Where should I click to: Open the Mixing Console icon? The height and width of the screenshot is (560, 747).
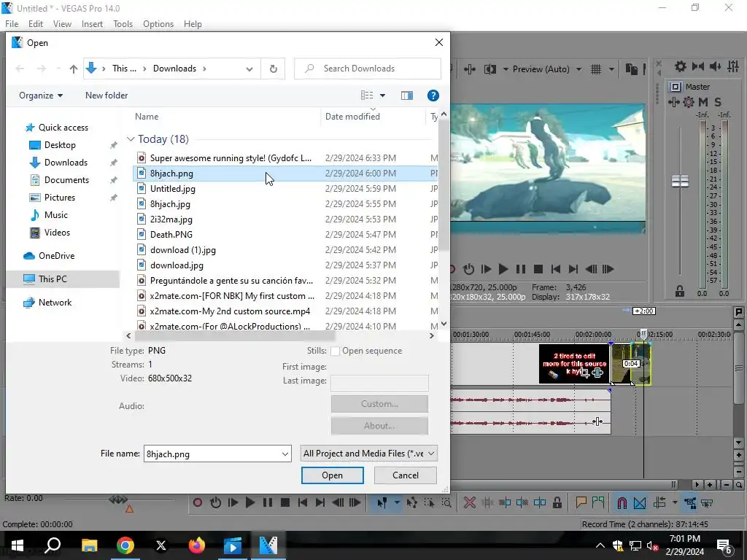pyautogui.click(x=732, y=66)
